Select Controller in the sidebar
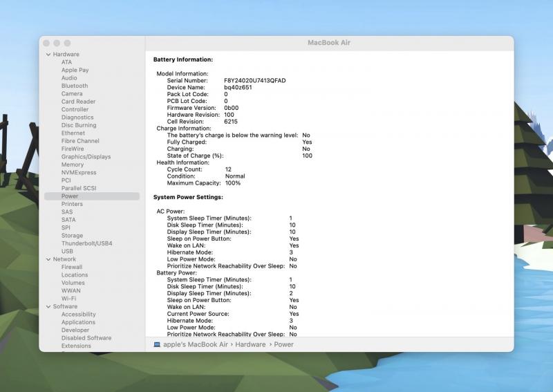Image resolution: width=553 pixels, height=392 pixels. pyautogui.click(x=75, y=109)
